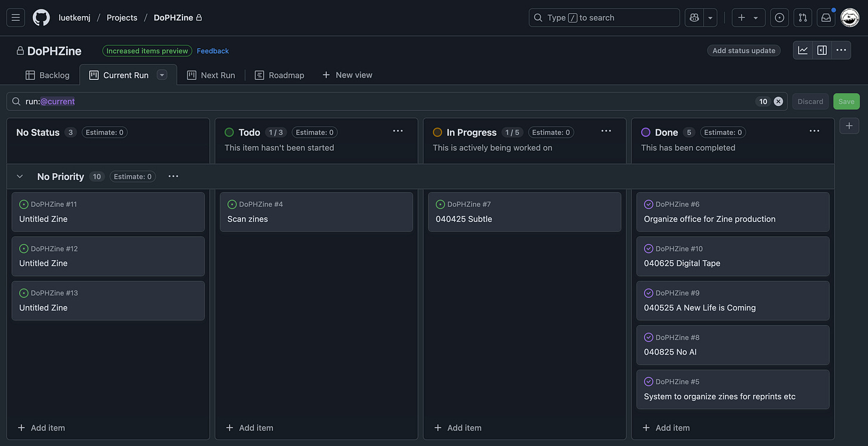Open Untitled Zine card #13
868x446 pixels.
click(108, 301)
